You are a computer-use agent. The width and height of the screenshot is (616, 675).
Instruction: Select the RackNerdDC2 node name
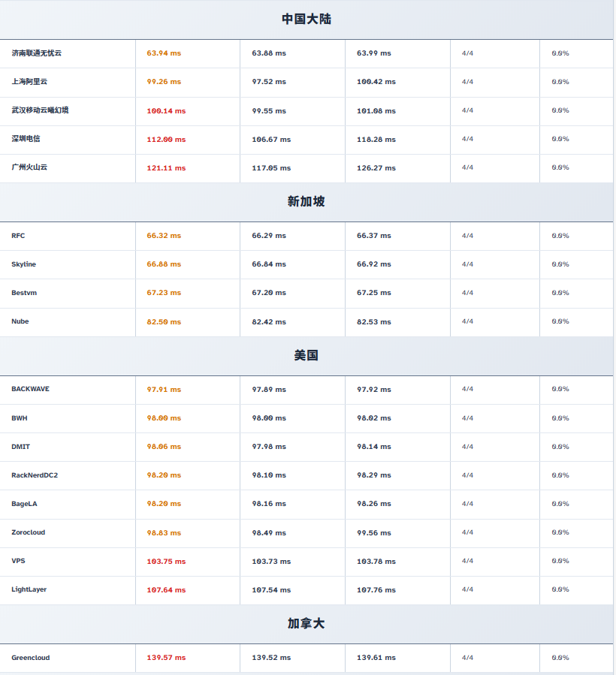(x=35, y=475)
